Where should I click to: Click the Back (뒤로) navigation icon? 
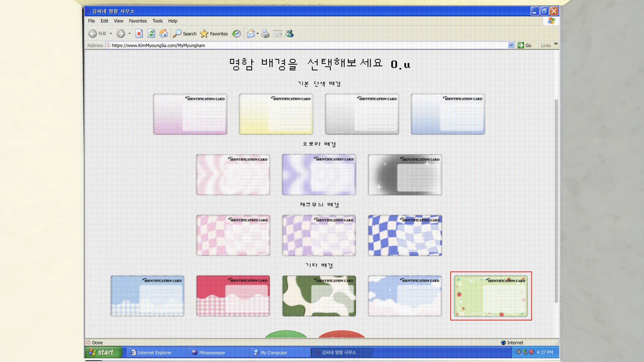tap(93, 34)
